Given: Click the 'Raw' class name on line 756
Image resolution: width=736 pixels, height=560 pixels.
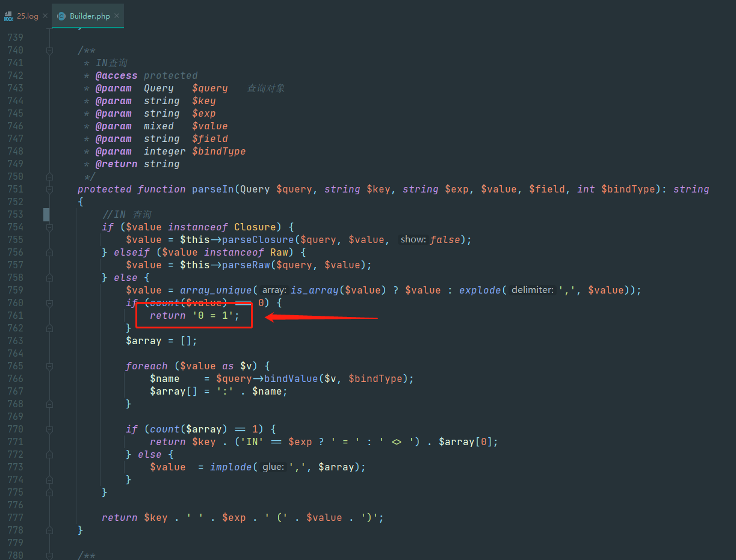Looking at the screenshot, I should pos(279,253).
